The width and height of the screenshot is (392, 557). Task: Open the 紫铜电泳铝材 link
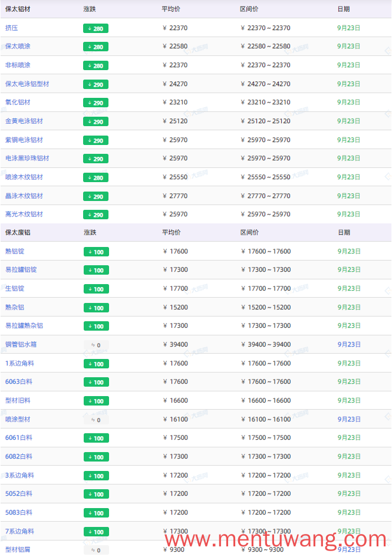[x=24, y=140]
